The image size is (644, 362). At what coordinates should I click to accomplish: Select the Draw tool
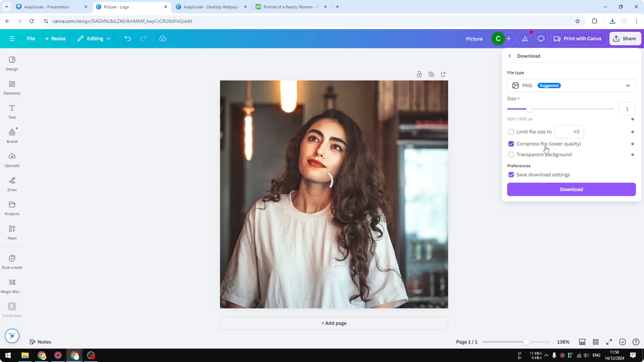tap(12, 184)
